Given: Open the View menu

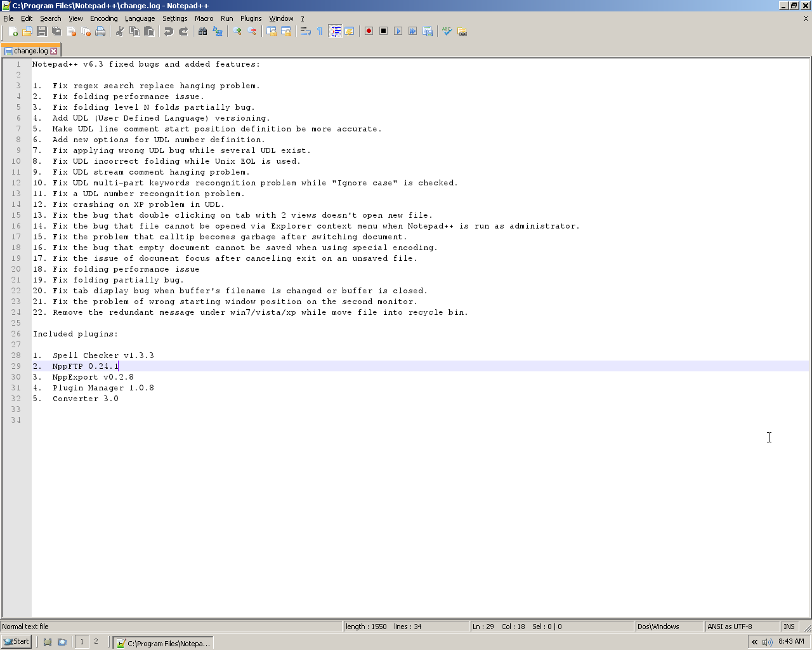Looking at the screenshot, I should pyautogui.click(x=75, y=18).
